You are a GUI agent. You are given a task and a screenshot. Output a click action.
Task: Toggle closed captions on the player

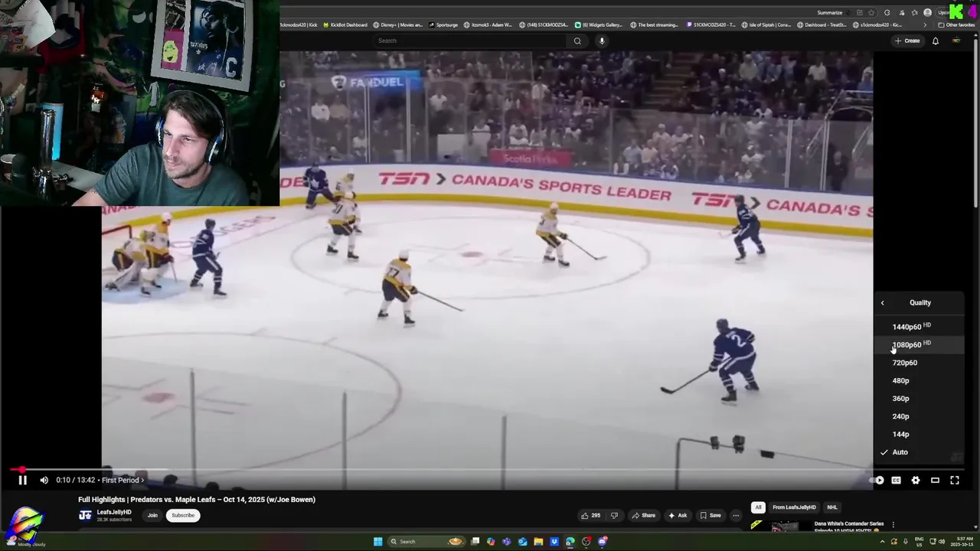[896, 480]
